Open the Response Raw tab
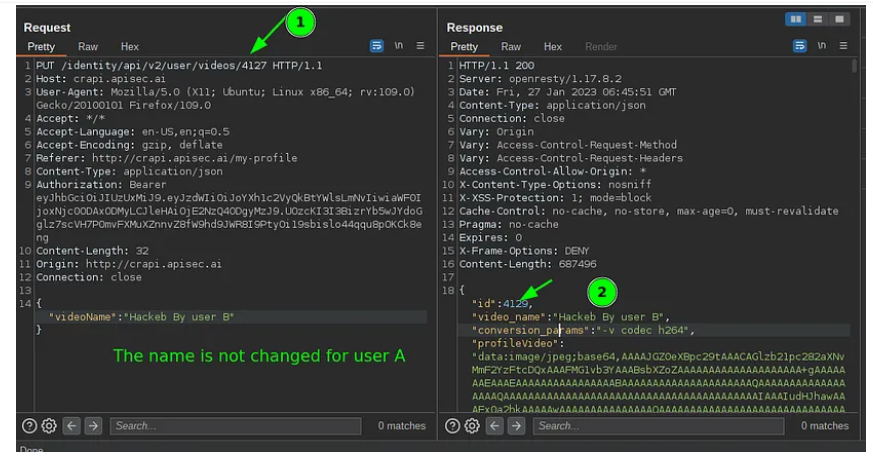Viewport: 873px width, 468px height. coord(511,47)
